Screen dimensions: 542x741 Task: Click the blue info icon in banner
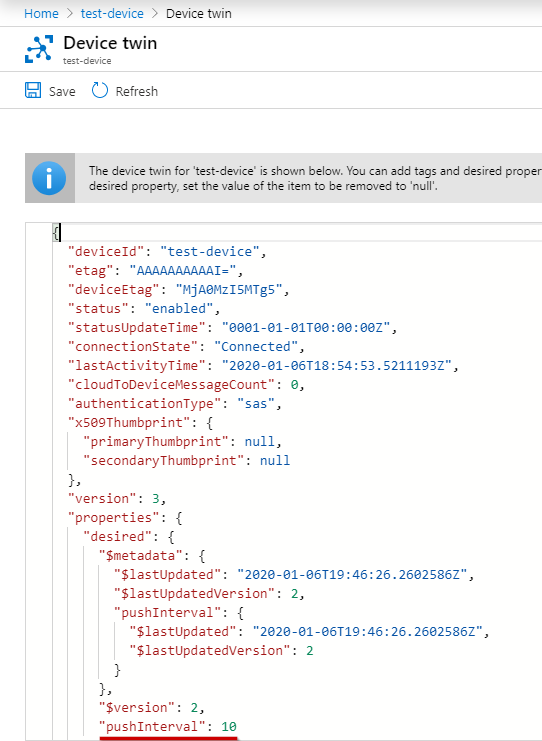(49, 178)
